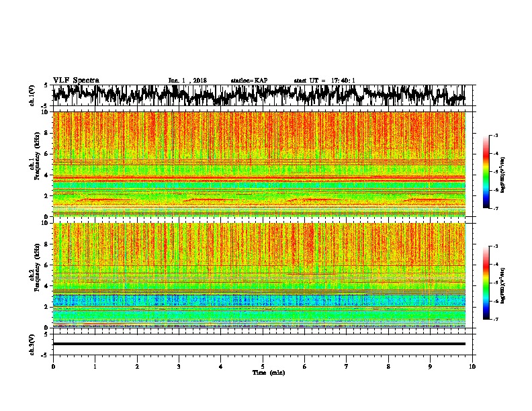
Task: Click the time axis tick label "2"
Action: (137, 367)
